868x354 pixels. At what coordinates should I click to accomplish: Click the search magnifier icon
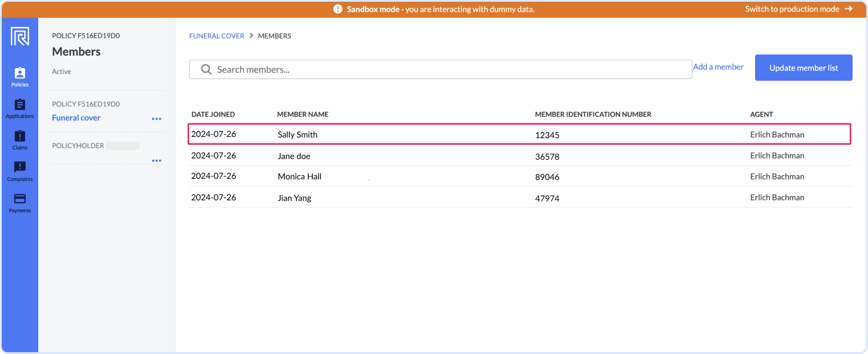206,69
